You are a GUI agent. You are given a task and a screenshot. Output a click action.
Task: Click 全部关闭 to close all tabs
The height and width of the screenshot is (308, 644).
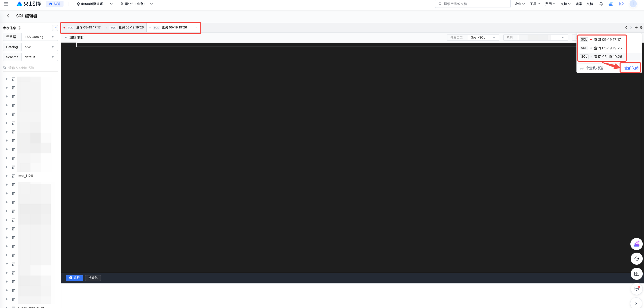tap(631, 68)
